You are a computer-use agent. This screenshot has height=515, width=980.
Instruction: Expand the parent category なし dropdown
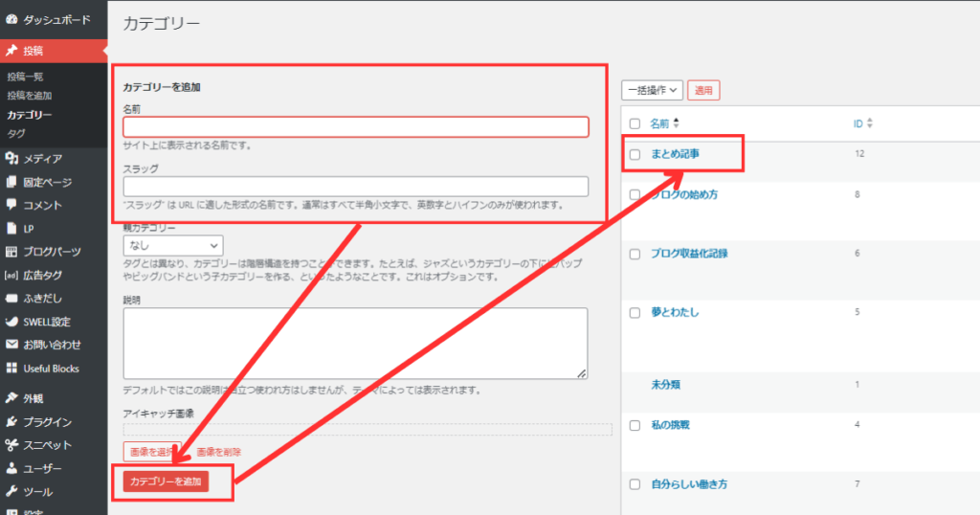coord(172,246)
